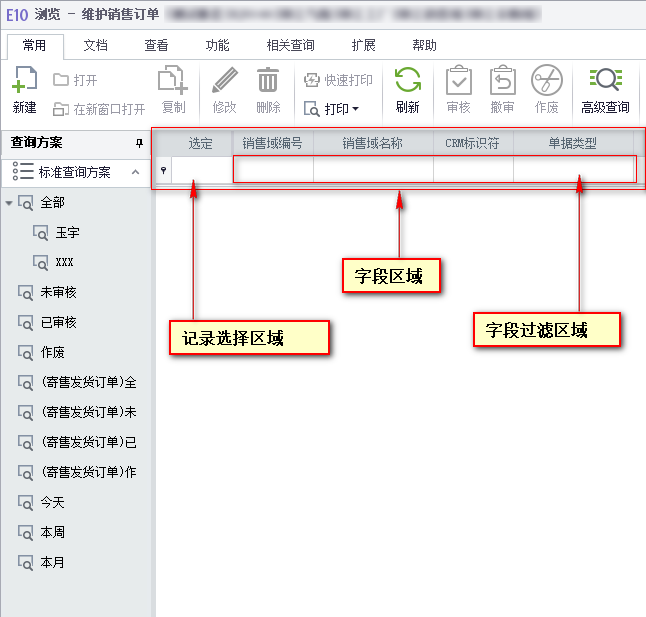Collapse the 全部 tree node

pos(9,203)
